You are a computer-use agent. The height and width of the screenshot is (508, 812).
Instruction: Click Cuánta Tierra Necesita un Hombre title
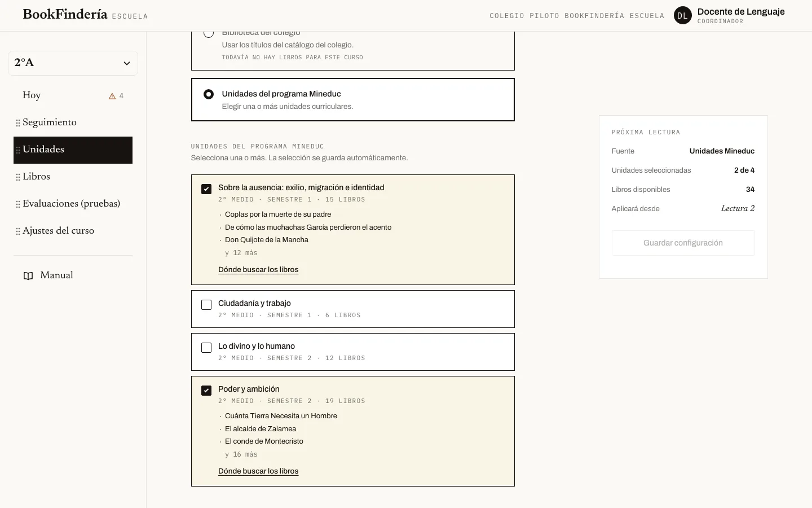[x=281, y=416]
